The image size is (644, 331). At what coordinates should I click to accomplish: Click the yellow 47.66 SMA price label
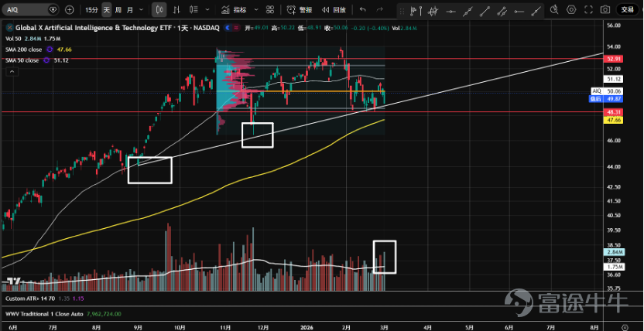pos(615,120)
